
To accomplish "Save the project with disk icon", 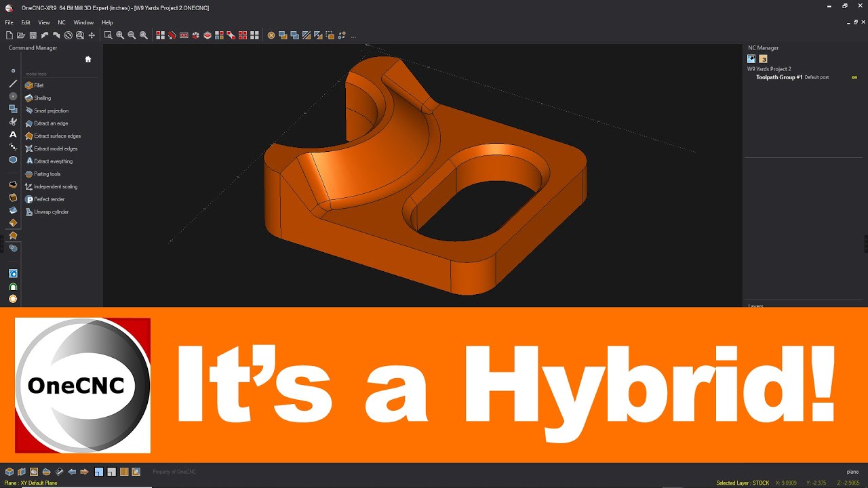I will pyautogui.click(x=33, y=35).
